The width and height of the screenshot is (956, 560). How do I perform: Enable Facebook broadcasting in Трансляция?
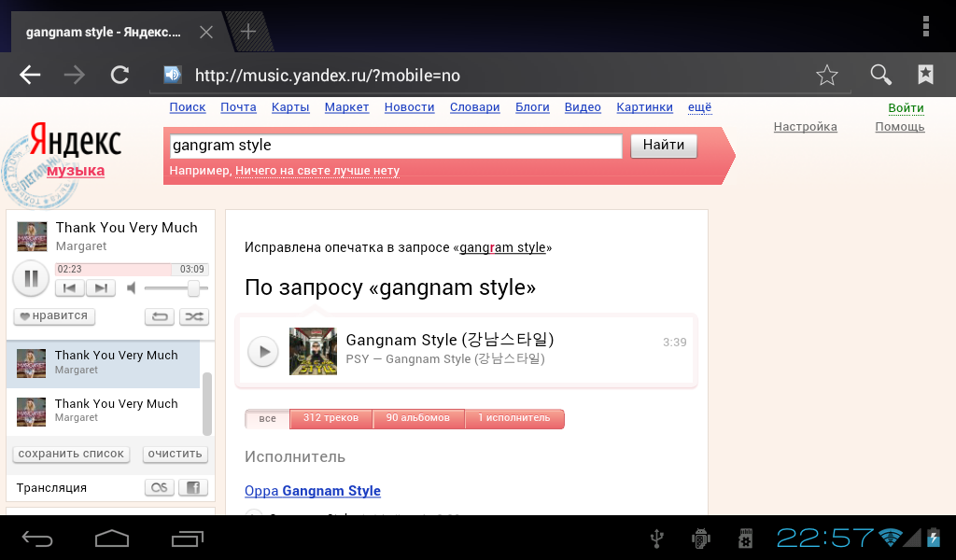pyautogui.click(x=193, y=487)
